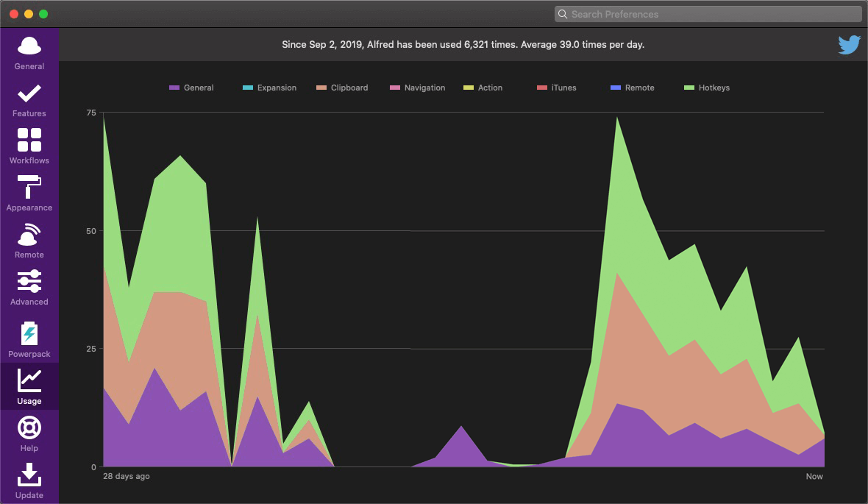Viewport: 868px width, 504px height.
Task: Open the General preferences section
Action: (29, 53)
